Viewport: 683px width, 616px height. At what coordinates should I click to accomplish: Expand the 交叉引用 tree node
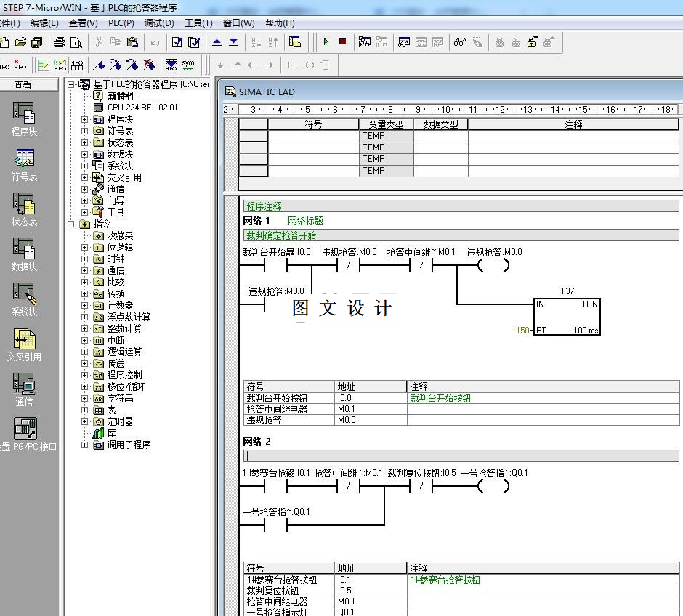click(x=84, y=178)
